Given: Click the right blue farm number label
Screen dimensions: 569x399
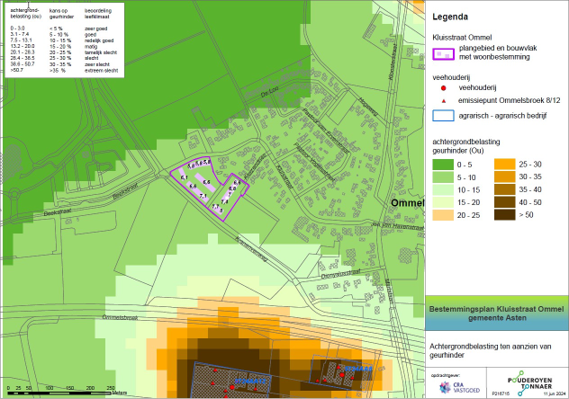Looking at the screenshot, I should [359, 369].
